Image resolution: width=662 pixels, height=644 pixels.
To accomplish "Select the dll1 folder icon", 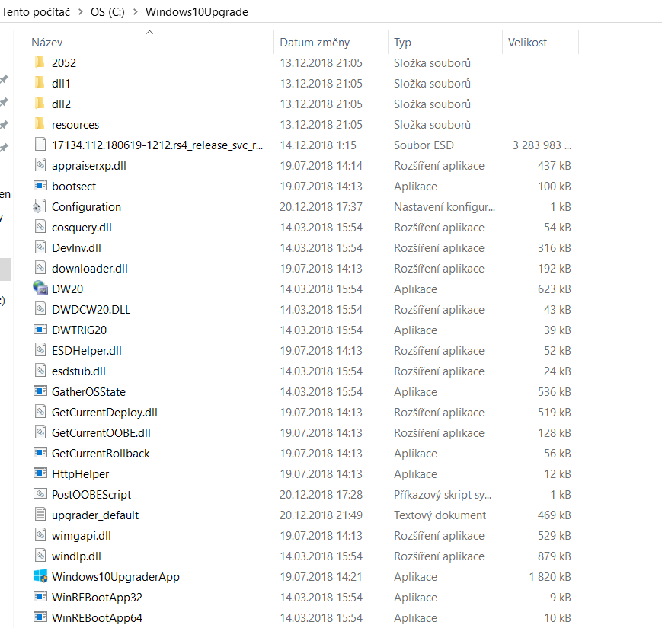I will (40, 83).
